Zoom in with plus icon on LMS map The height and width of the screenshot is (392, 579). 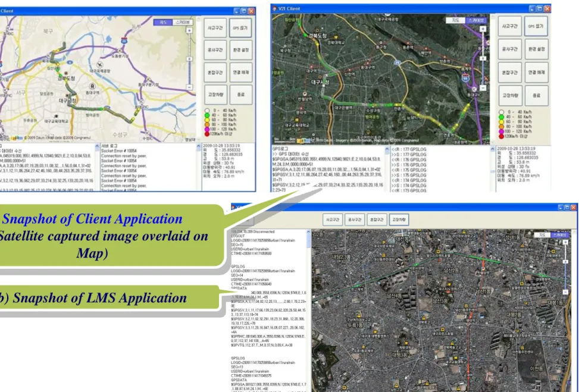565,242
